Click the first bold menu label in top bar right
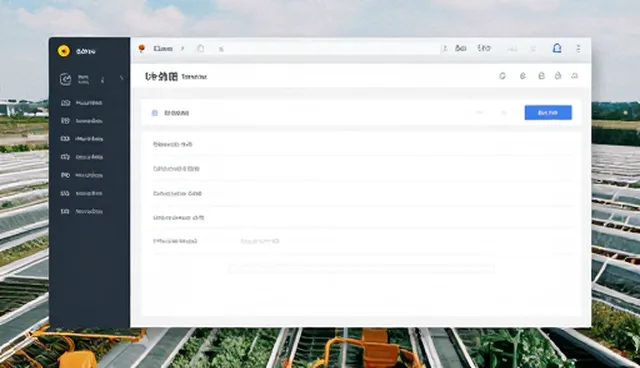This screenshot has width=640, height=368. (460, 49)
